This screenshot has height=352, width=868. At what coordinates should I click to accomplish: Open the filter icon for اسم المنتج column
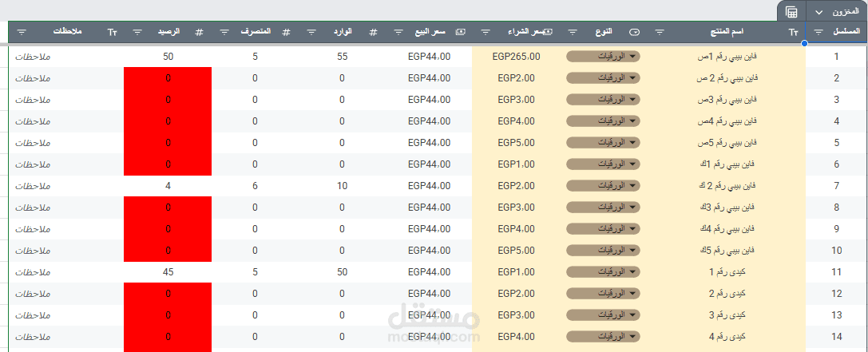coord(660,32)
